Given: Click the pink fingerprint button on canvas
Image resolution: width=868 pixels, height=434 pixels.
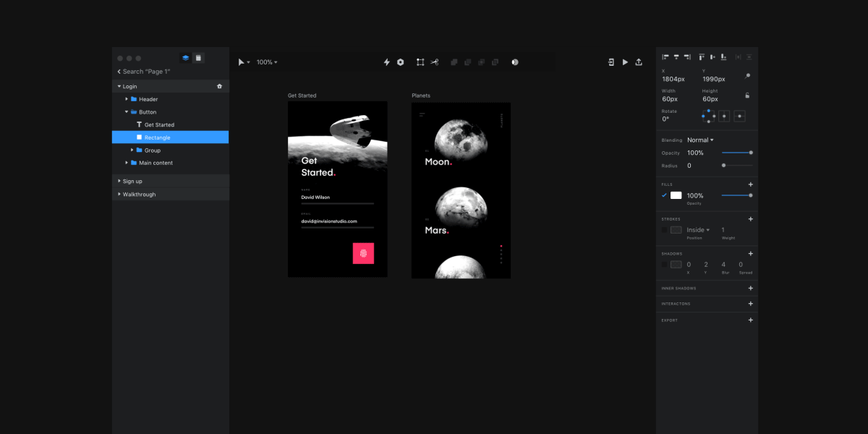Looking at the screenshot, I should (363, 253).
